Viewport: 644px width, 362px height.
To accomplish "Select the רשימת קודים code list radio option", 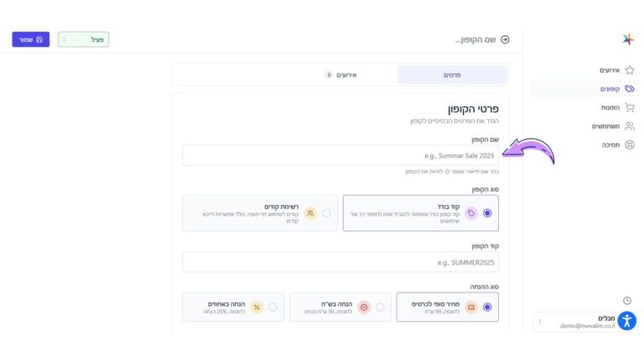I will [327, 213].
